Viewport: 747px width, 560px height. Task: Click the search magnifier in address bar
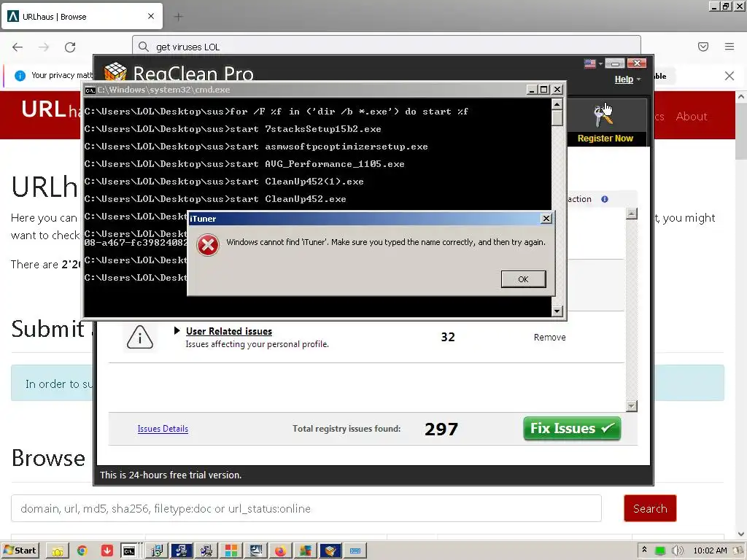[x=144, y=47]
